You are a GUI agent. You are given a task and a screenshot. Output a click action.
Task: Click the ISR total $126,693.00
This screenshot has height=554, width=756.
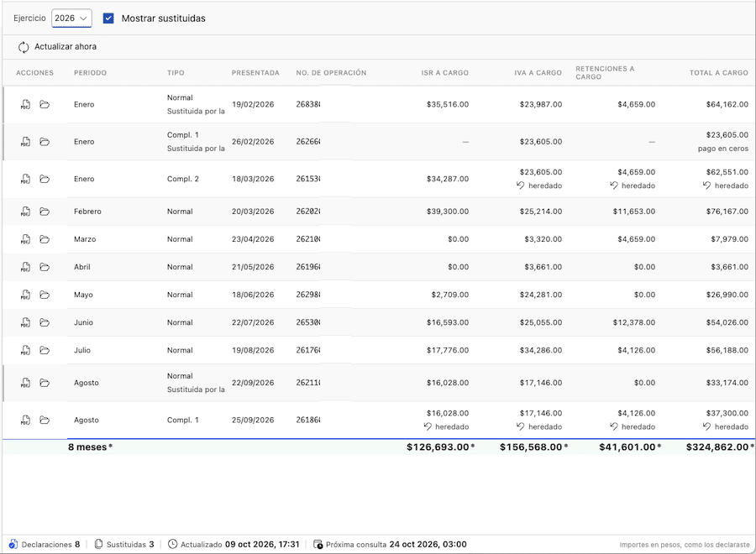tap(438, 447)
